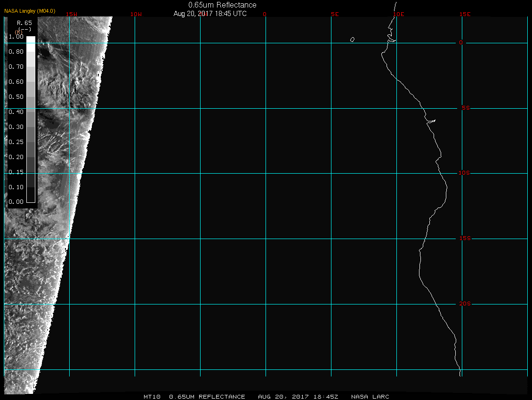Click the 10S latitude label
The image size is (532, 400).
click(x=464, y=173)
